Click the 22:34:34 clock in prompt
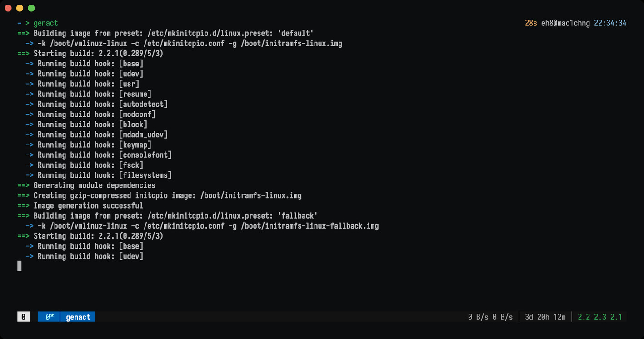 [x=610, y=23]
